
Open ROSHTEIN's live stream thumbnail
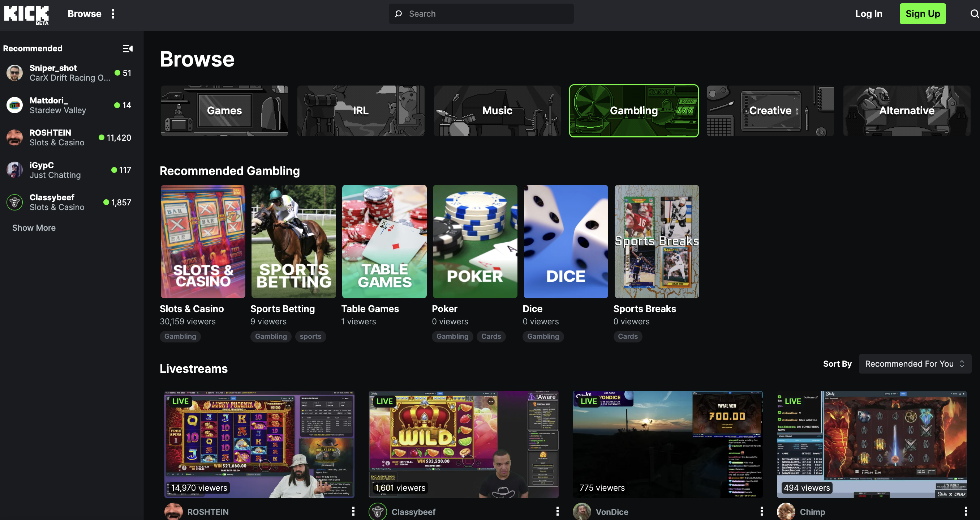click(x=259, y=444)
